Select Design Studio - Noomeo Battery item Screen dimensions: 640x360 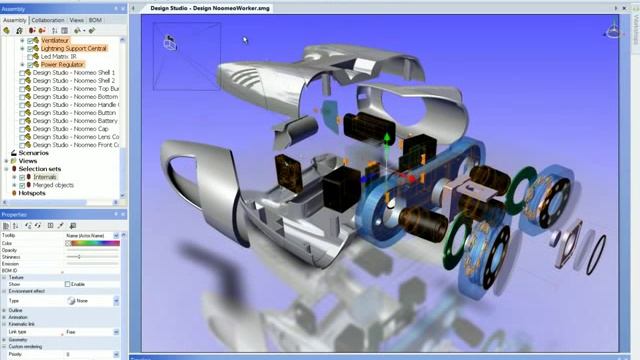point(75,121)
